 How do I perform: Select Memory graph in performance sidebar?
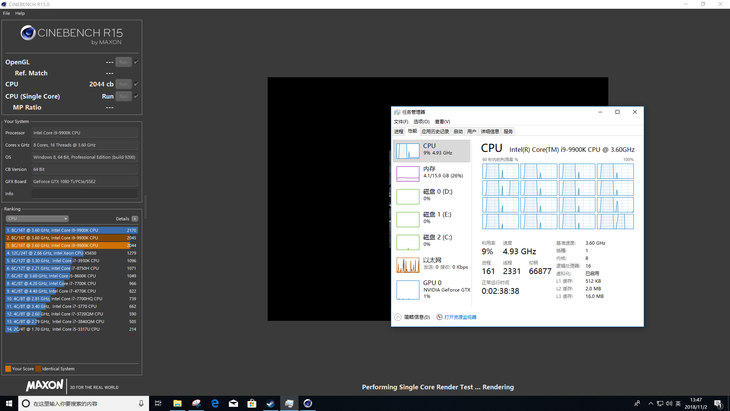pyautogui.click(x=432, y=173)
